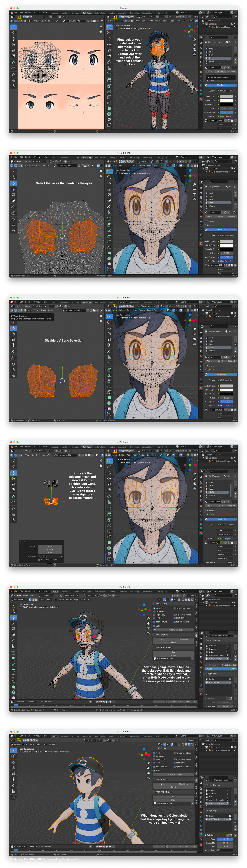Screenshot 2: switch to Texture Paint workspace tab
Viewport: 247px width, 868px height.
[100, 157]
